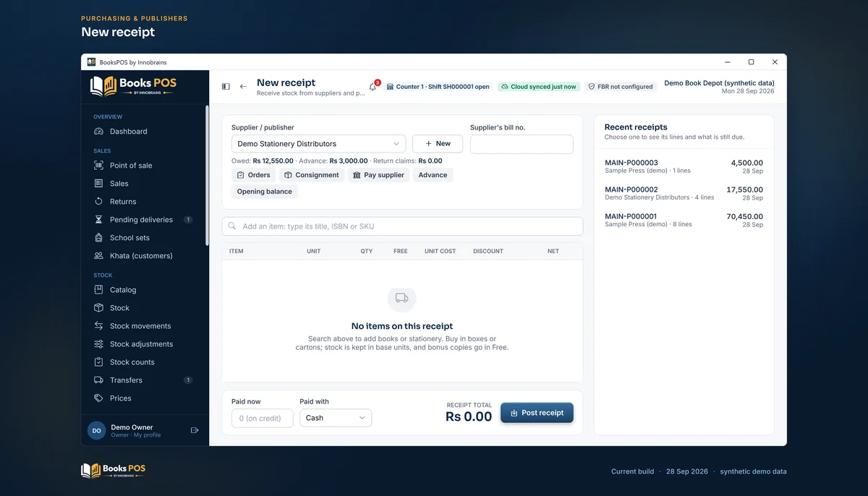Click the DO avatar circle
This screenshot has width=868, height=496.
pyautogui.click(x=96, y=430)
